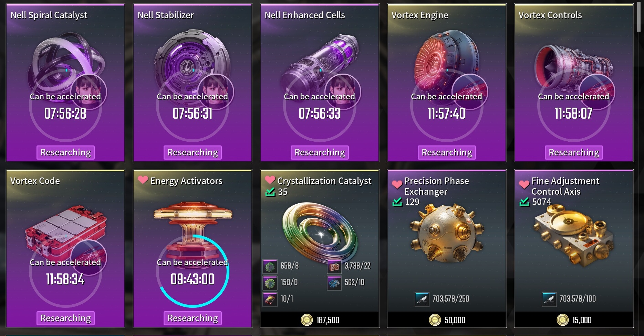Image resolution: width=644 pixels, height=336 pixels.
Task: Click the vertical scrollbar at right edge
Action: [x=641, y=17]
